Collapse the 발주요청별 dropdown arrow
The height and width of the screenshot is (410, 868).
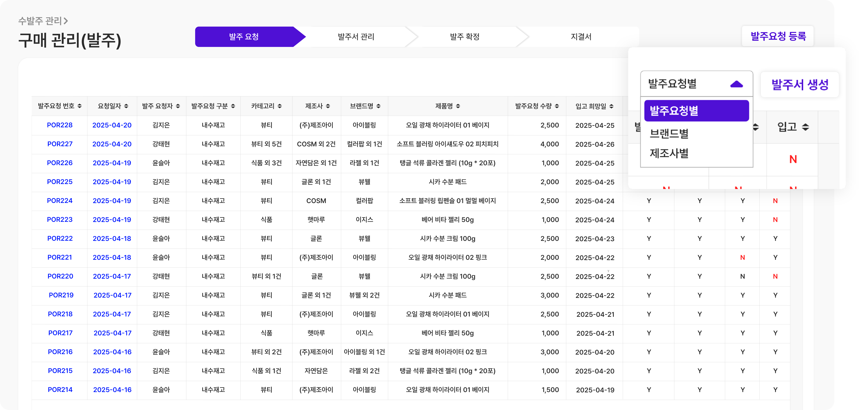pos(737,84)
